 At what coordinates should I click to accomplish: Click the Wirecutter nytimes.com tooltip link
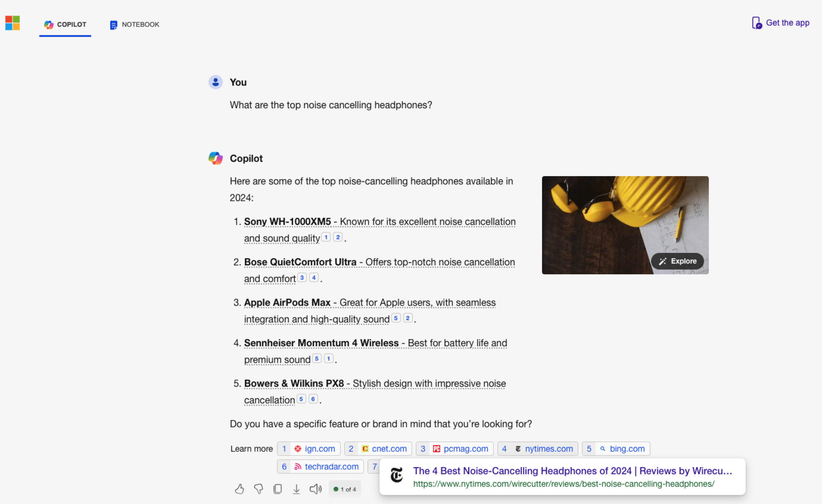coord(572,471)
